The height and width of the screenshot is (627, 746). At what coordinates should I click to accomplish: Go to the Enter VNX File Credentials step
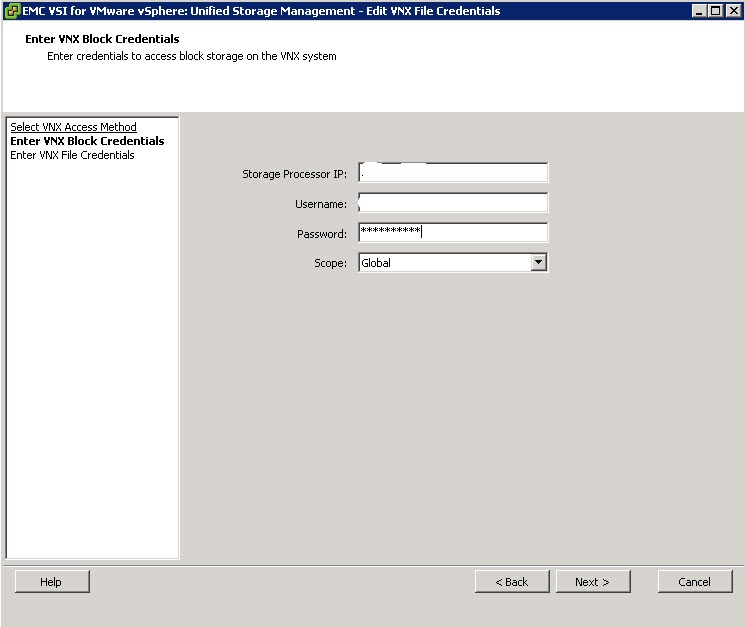point(72,155)
